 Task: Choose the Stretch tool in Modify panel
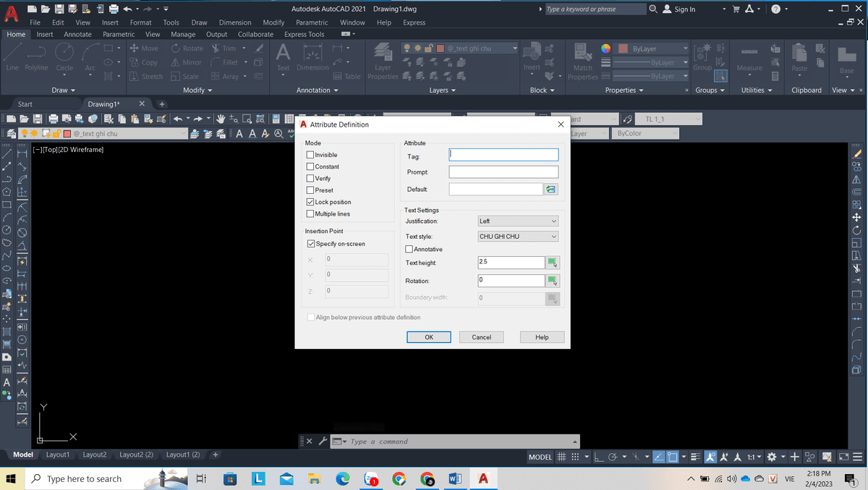pyautogui.click(x=146, y=76)
